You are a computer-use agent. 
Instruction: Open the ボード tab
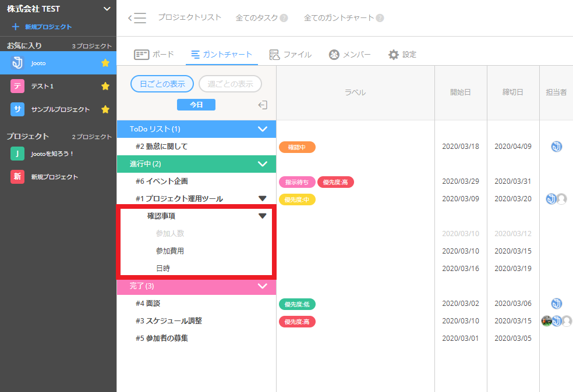[x=154, y=55]
